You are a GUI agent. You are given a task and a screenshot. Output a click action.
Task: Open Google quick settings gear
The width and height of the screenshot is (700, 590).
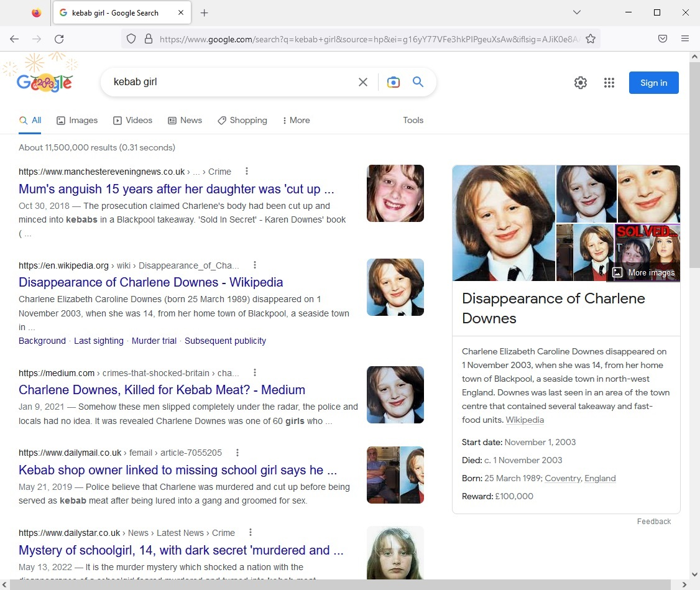click(x=581, y=83)
